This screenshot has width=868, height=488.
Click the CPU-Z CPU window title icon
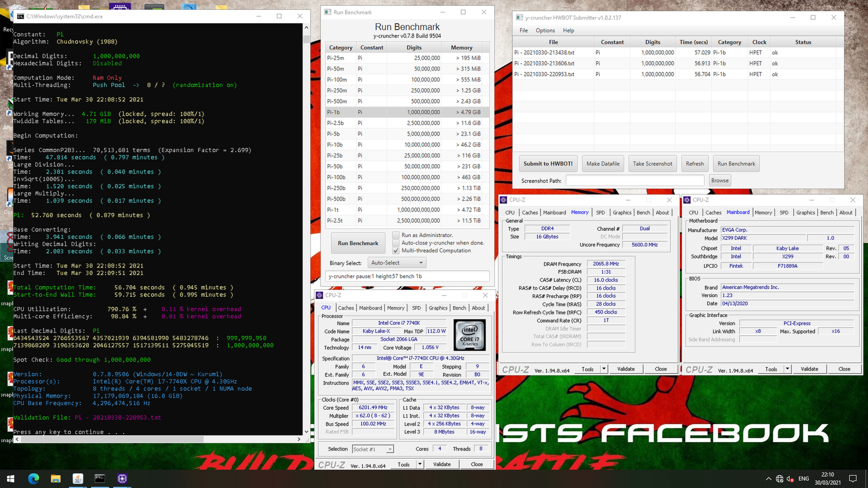(320, 295)
